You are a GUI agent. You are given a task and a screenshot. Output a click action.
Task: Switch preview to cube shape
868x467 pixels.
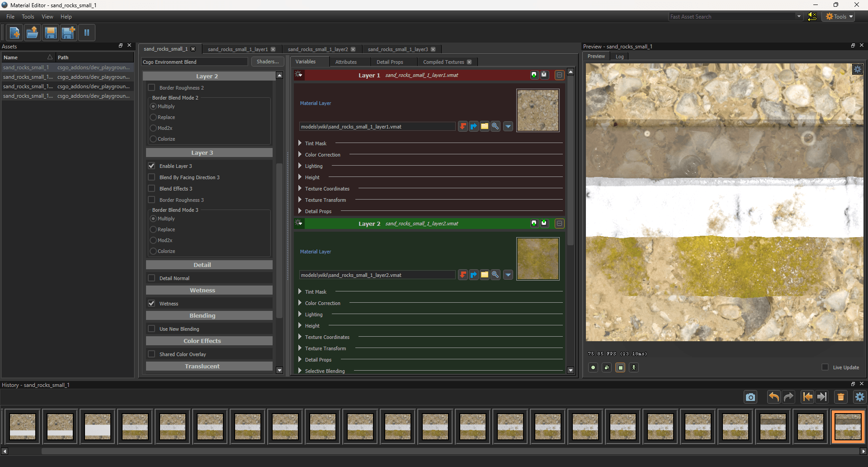point(607,367)
